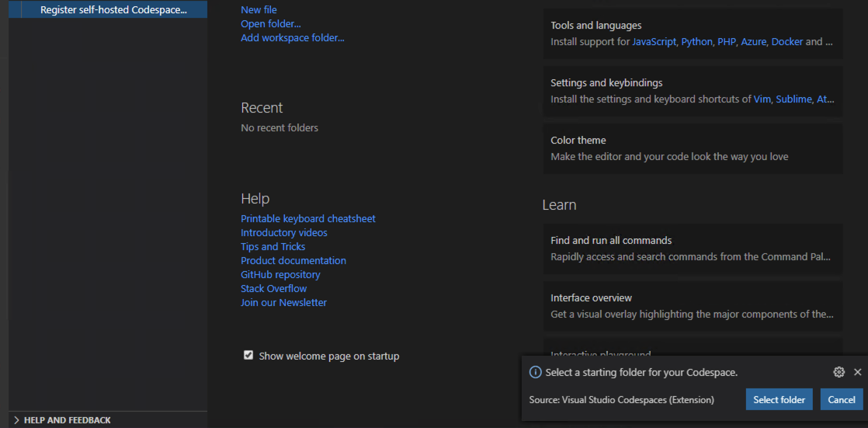Install Python language support

697,42
